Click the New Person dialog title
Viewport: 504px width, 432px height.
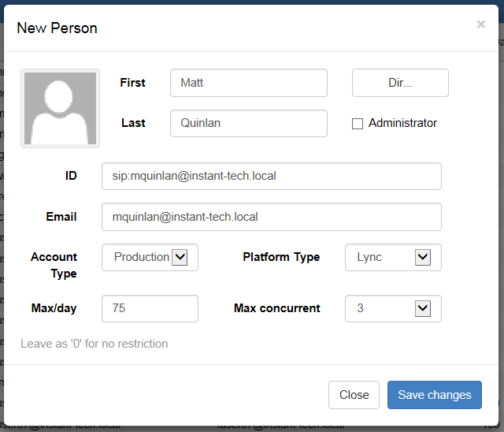57,28
